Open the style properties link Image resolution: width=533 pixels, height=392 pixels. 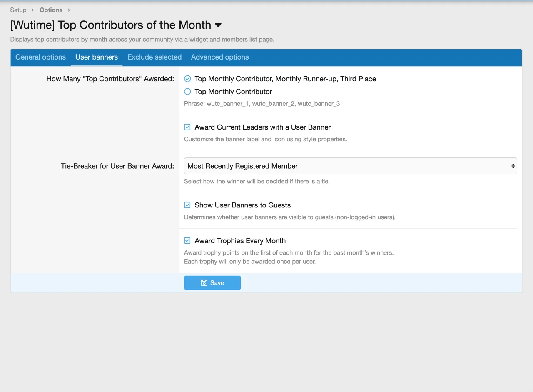tap(324, 139)
